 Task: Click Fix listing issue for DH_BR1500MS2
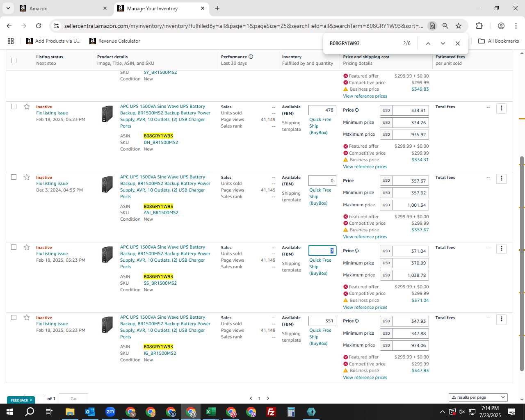52,113
